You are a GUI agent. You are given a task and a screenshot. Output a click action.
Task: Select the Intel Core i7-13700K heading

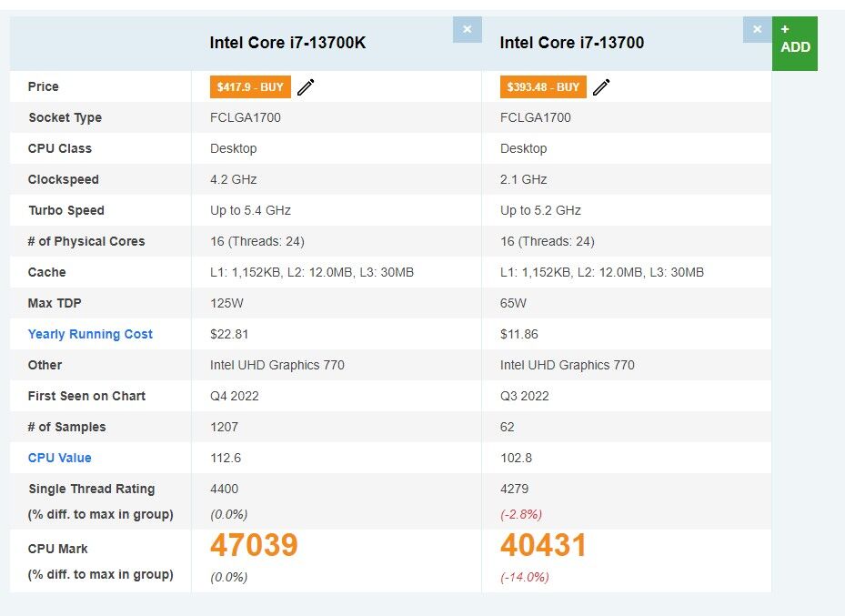[287, 43]
